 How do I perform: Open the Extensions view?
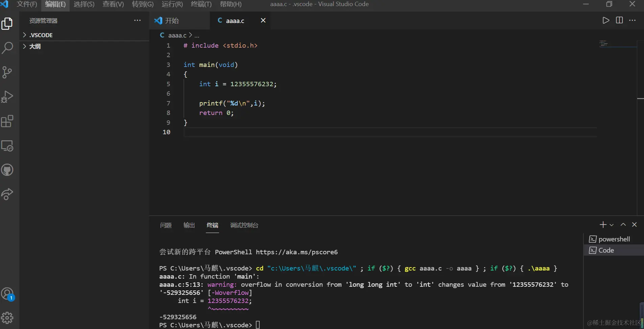click(x=7, y=121)
